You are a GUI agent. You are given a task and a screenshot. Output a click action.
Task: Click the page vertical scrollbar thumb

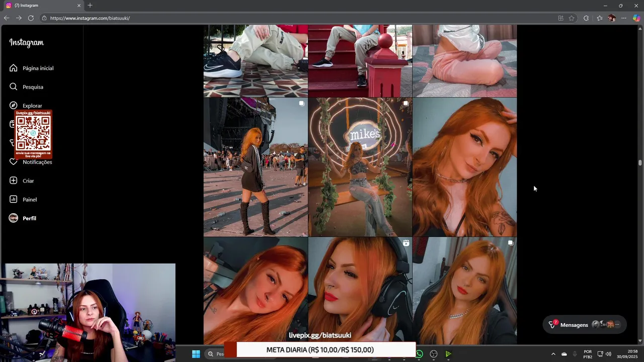[640, 162]
